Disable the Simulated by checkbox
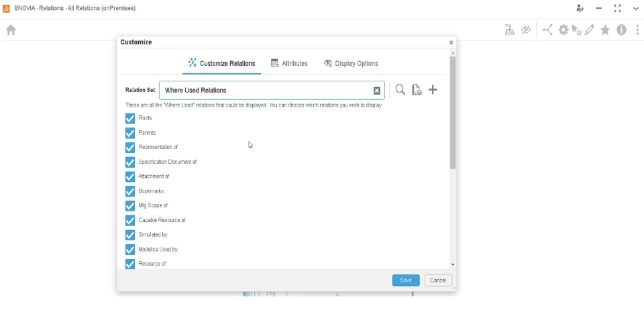 130,235
